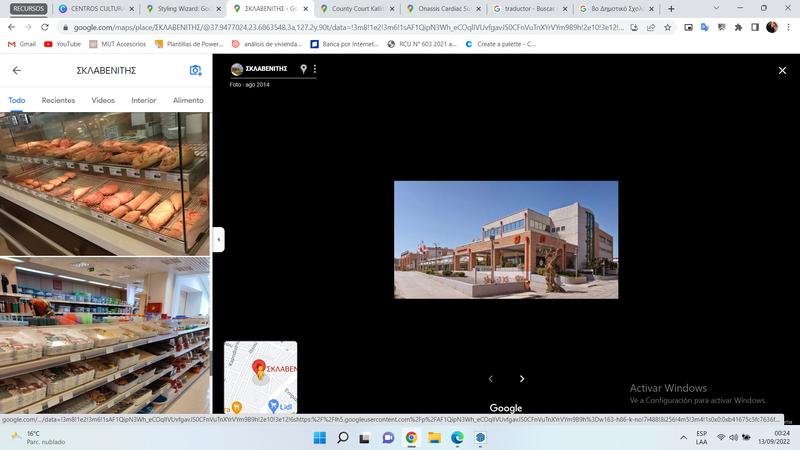Open clock and date 13/09/2022
This screenshot has width=800, height=450.
point(774,438)
